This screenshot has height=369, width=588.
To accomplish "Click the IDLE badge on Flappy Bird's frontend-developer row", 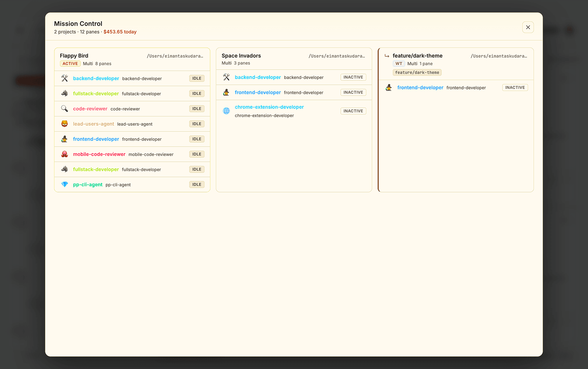I will pyautogui.click(x=197, y=139).
